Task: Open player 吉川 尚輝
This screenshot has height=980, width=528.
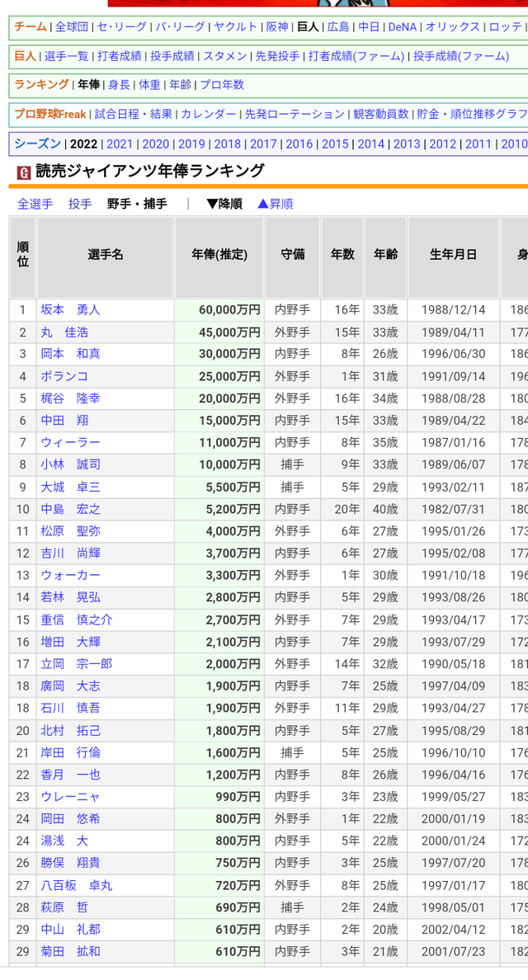Action: click(x=71, y=554)
